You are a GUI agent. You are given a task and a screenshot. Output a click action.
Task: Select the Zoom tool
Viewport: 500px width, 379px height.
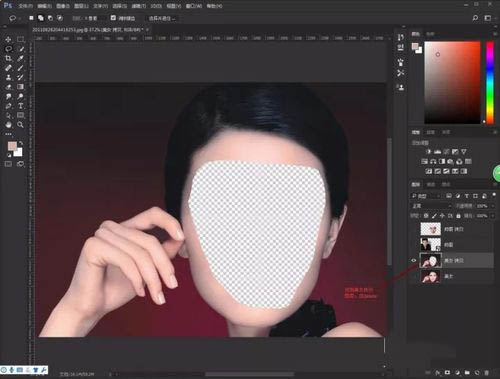(x=20, y=125)
